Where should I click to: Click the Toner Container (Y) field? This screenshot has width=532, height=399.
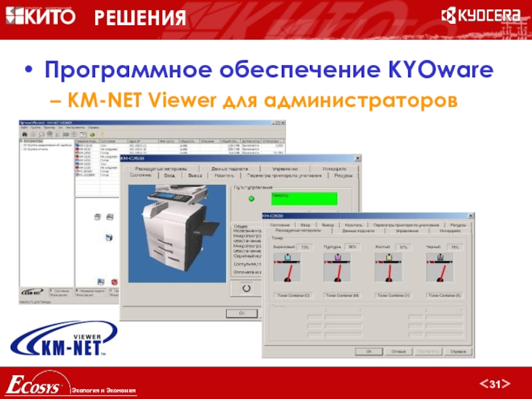click(x=393, y=295)
